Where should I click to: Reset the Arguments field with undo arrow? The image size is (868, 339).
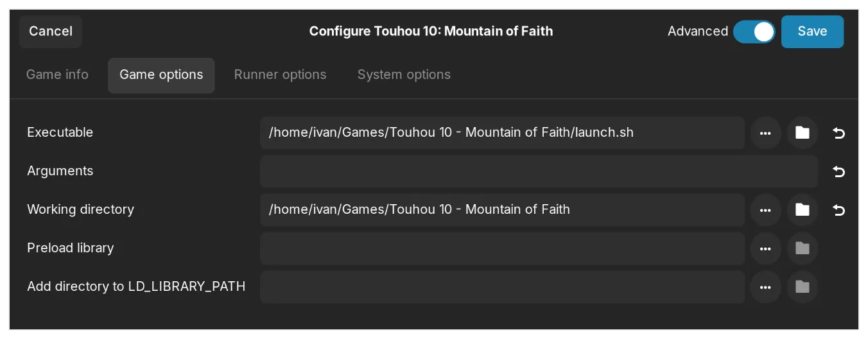point(838,171)
